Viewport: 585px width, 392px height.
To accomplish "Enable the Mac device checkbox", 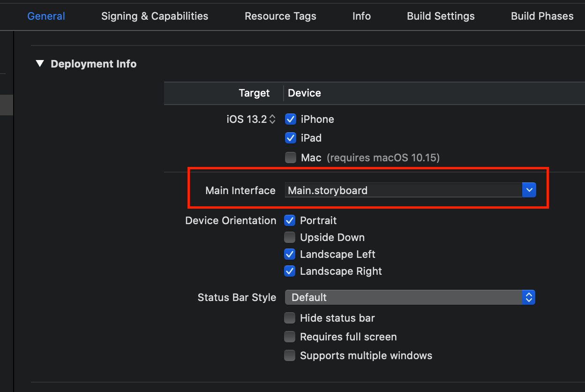I will pyautogui.click(x=291, y=158).
